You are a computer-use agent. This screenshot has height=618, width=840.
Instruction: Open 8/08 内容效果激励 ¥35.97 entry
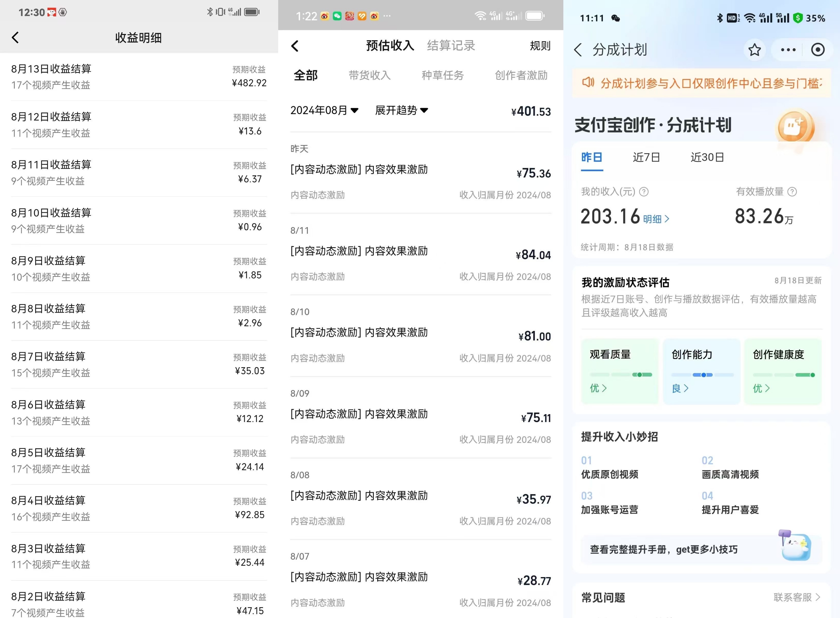[421, 499]
